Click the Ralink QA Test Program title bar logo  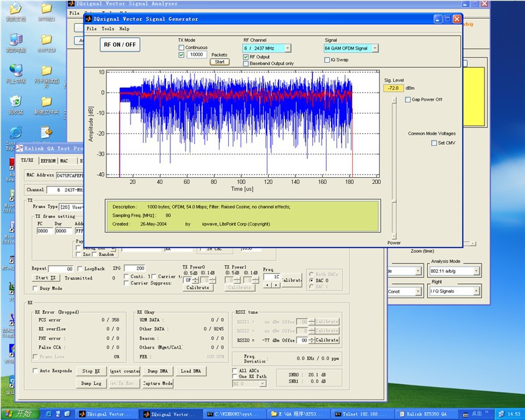20,148
